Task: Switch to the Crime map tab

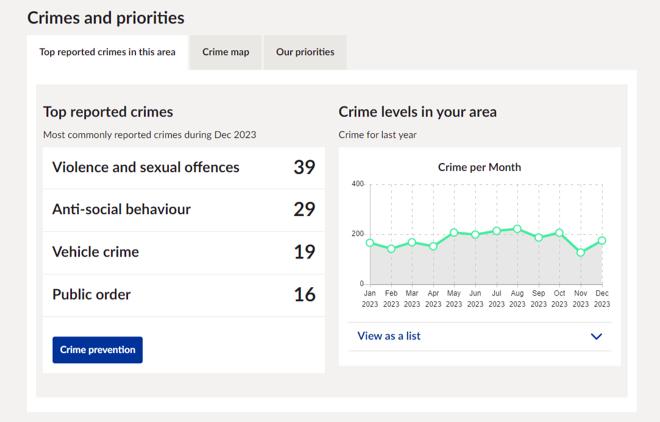Action: pos(225,52)
